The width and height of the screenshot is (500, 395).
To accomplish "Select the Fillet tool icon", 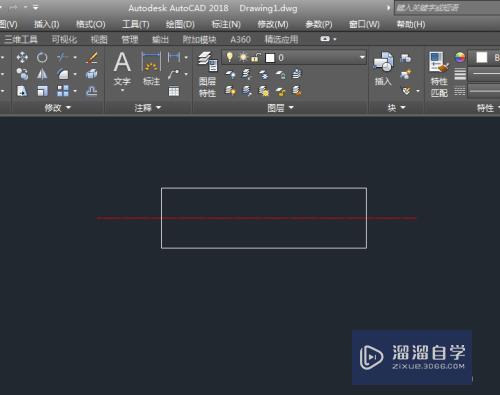I will point(62,74).
